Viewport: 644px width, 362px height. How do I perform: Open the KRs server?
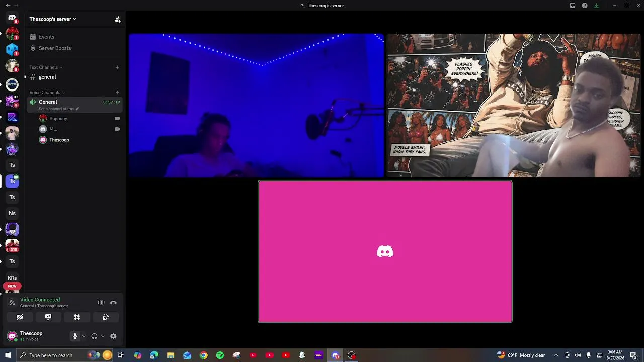(12, 278)
